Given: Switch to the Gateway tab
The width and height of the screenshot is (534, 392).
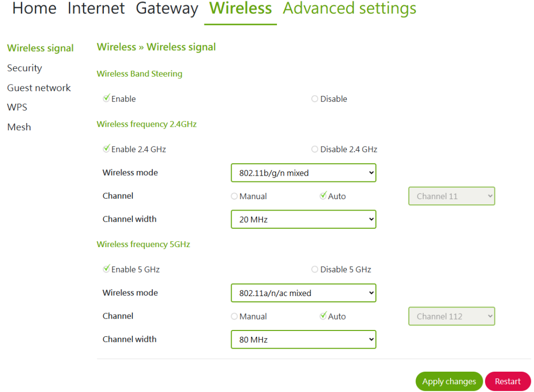Looking at the screenshot, I should 167,9.
